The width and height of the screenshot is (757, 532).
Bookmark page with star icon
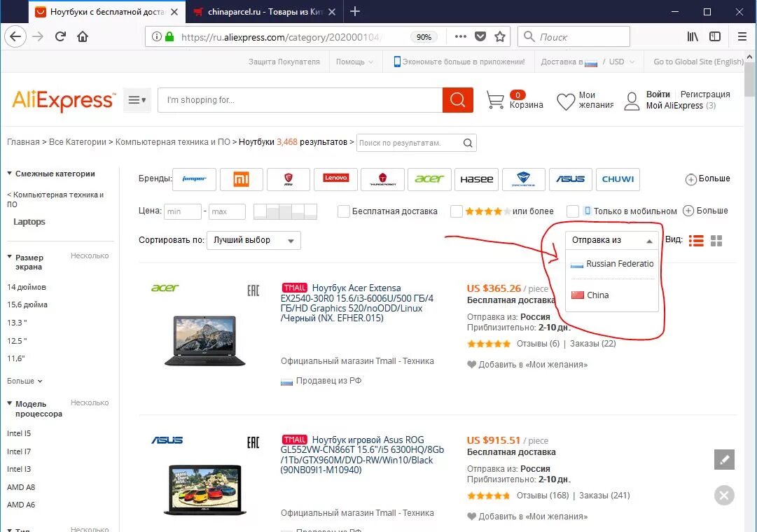click(500, 36)
